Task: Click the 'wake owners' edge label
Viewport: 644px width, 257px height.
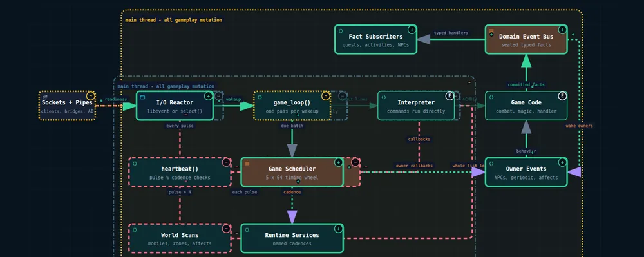Action: tap(579, 126)
